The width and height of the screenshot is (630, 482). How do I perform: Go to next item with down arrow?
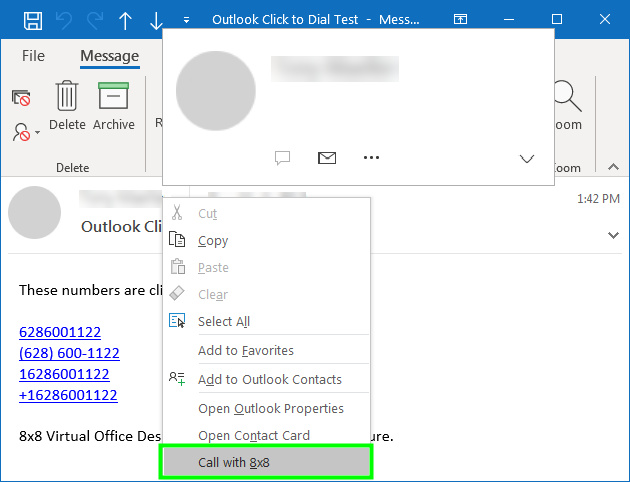pyautogui.click(x=156, y=20)
